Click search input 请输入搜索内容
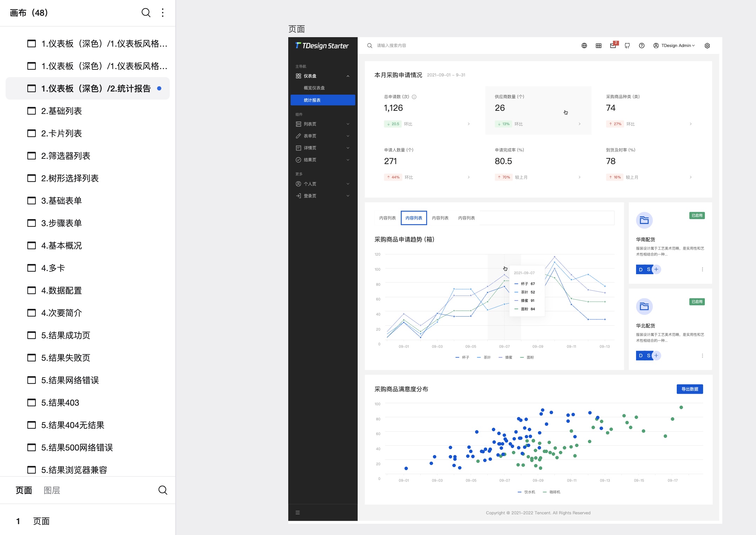This screenshot has height=535, width=756. click(391, 46)
